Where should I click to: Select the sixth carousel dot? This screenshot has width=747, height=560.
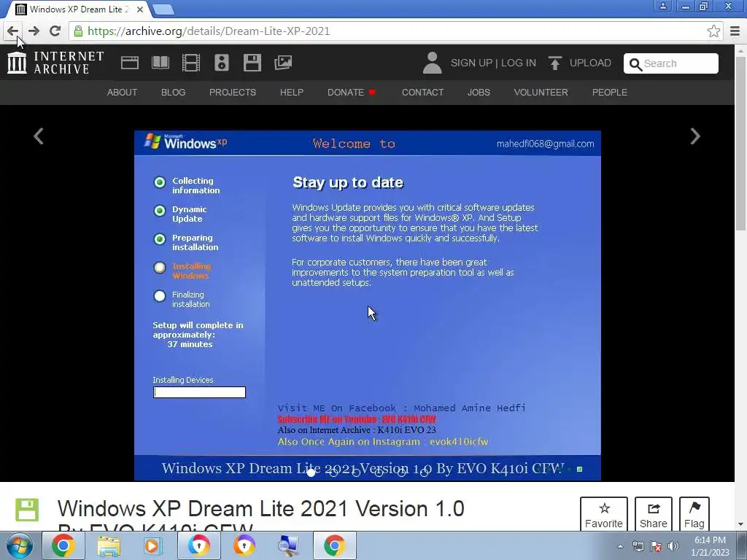point(425,472)
